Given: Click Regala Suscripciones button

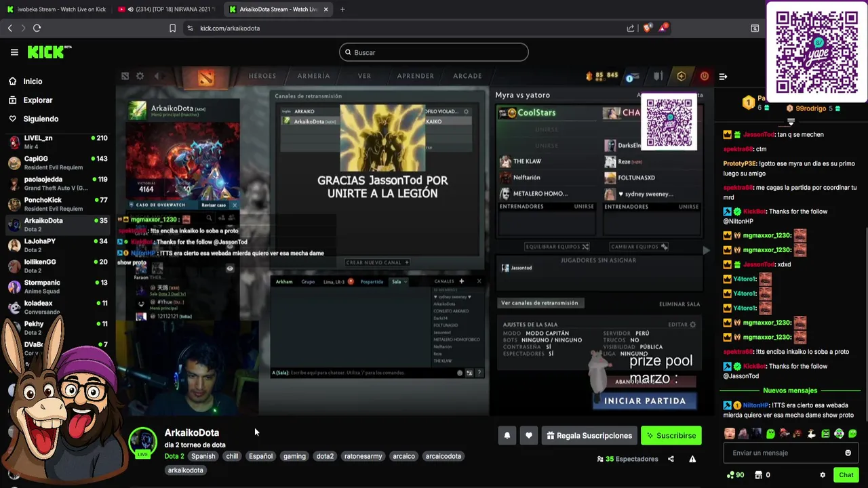Looking at the screenshot, I should point(590,436).
